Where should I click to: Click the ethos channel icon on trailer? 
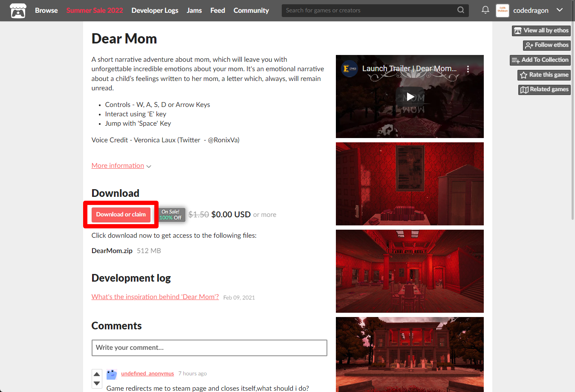(x=350, y=69)
